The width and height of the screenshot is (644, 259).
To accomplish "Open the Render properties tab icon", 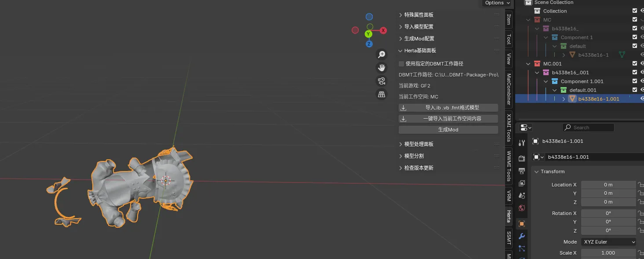I will (522, 158).
